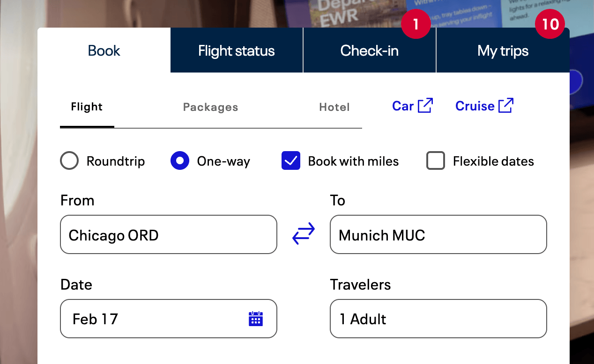The height and width of the screenshot is (364, 594).
Task: Enable the Flexible dates checkbox
Action: [x=436, y=161]
